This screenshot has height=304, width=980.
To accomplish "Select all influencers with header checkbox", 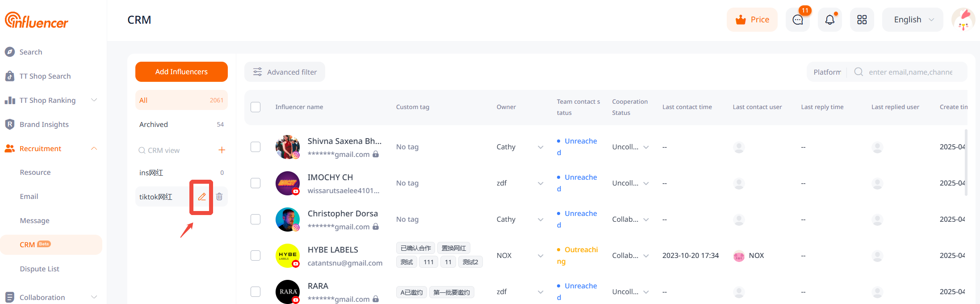I will (255, 107).
